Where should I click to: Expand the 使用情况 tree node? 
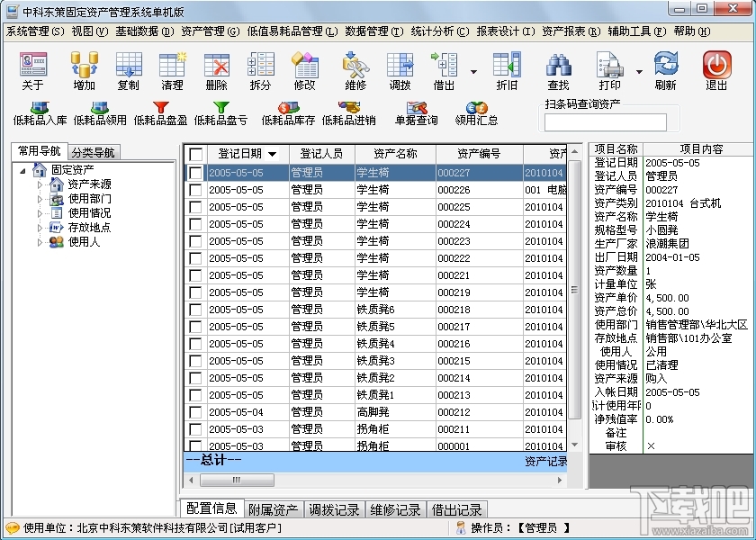coord(40,213)
